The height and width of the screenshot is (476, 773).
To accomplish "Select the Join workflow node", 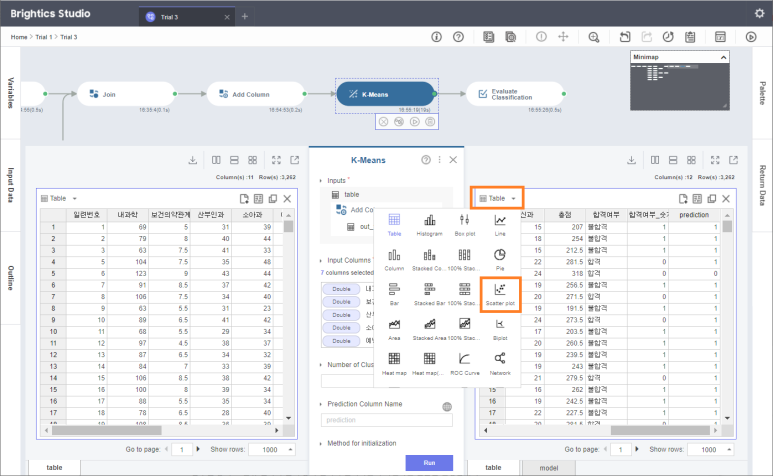I will point(126,94).
